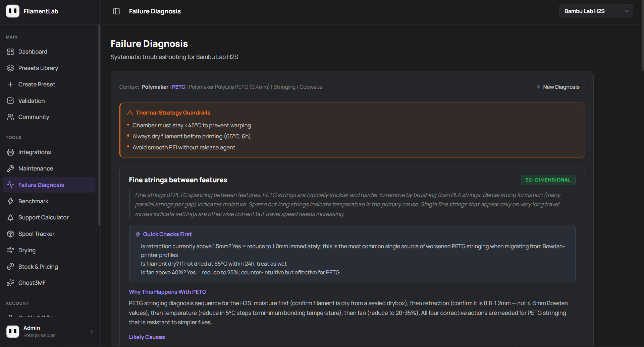Click the Drying wind icon

coord(10,250)
